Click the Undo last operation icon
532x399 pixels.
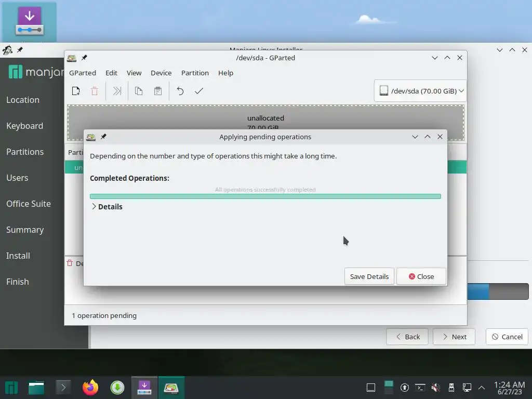[180, 91]
